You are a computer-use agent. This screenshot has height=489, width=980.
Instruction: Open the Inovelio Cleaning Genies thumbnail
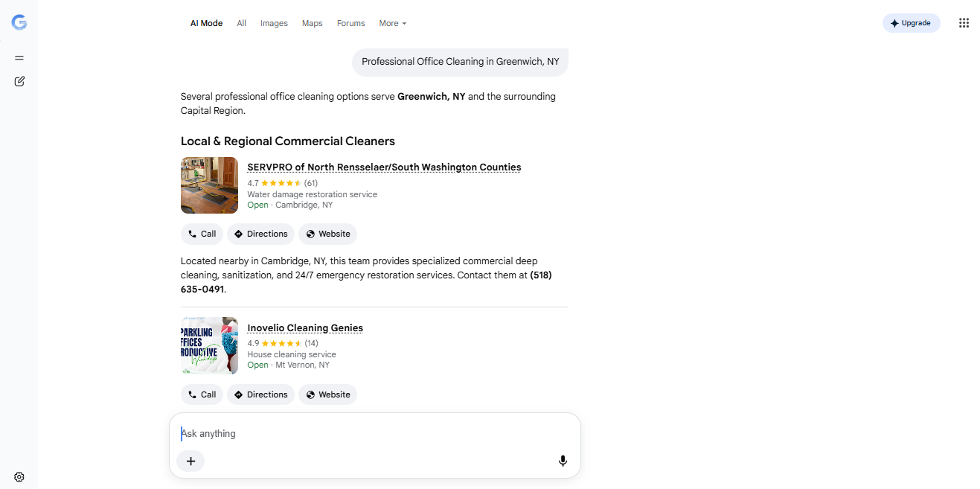tap(209, 346)
